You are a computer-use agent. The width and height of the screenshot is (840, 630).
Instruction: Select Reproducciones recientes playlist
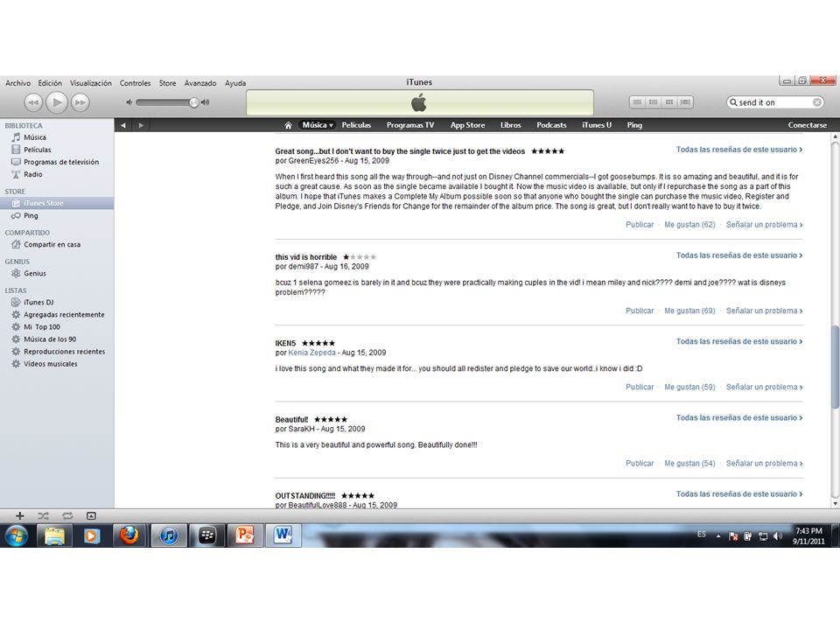click(x=57, y=352)
